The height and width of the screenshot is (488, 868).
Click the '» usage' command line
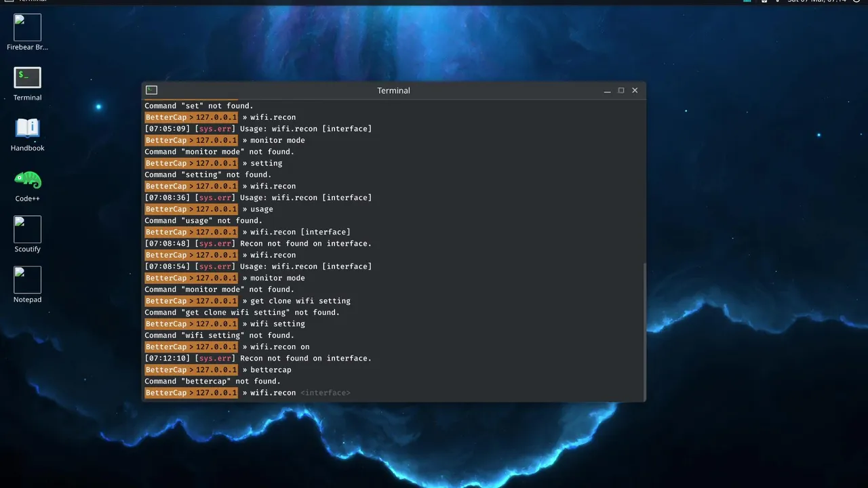[x=209, y=209]
